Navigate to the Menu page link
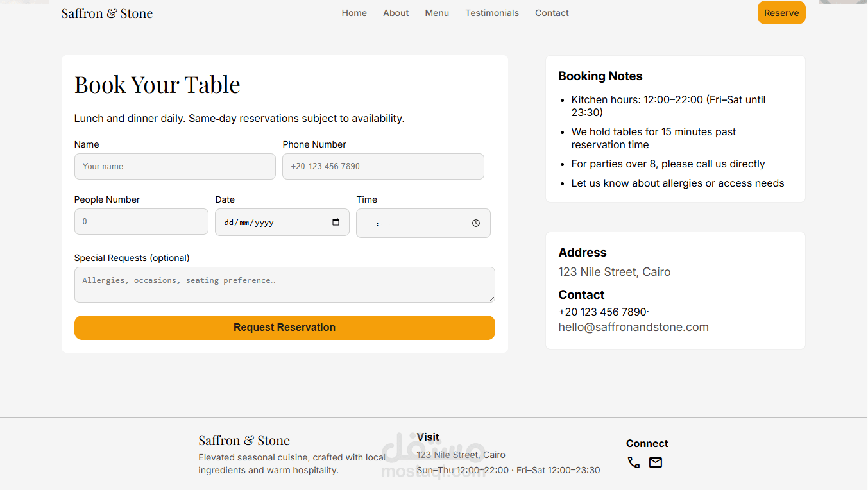 (x=437, y=13)
